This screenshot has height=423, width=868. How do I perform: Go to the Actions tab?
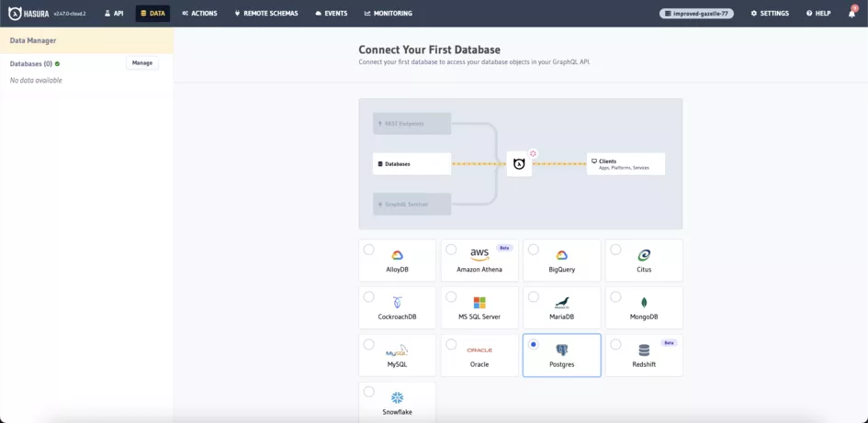[x=200, y=13]
